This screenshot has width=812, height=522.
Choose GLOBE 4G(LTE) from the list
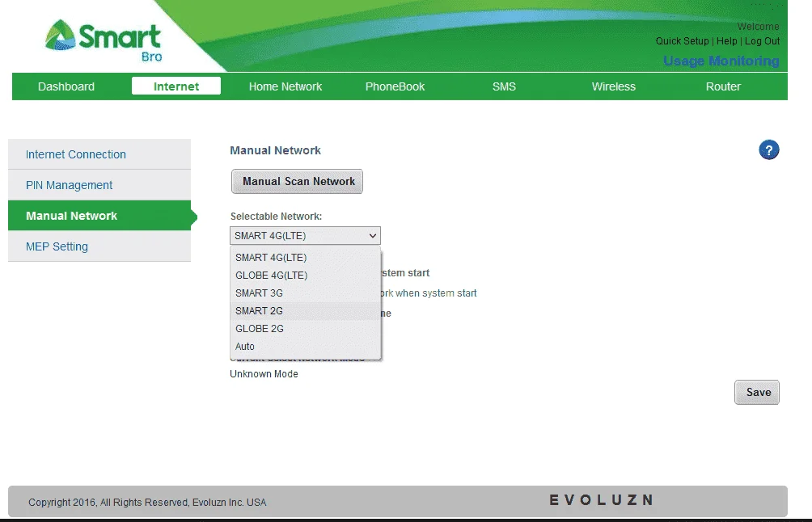306,276
